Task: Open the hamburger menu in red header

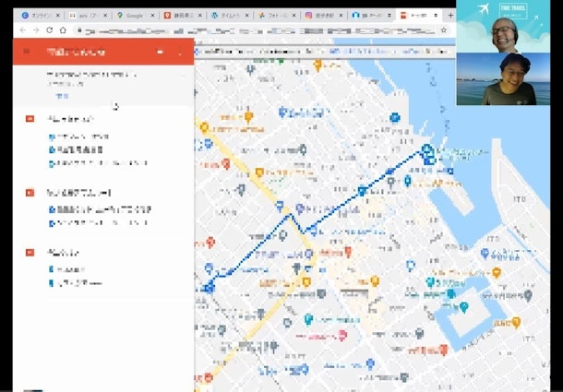Action: pos(27,52)
